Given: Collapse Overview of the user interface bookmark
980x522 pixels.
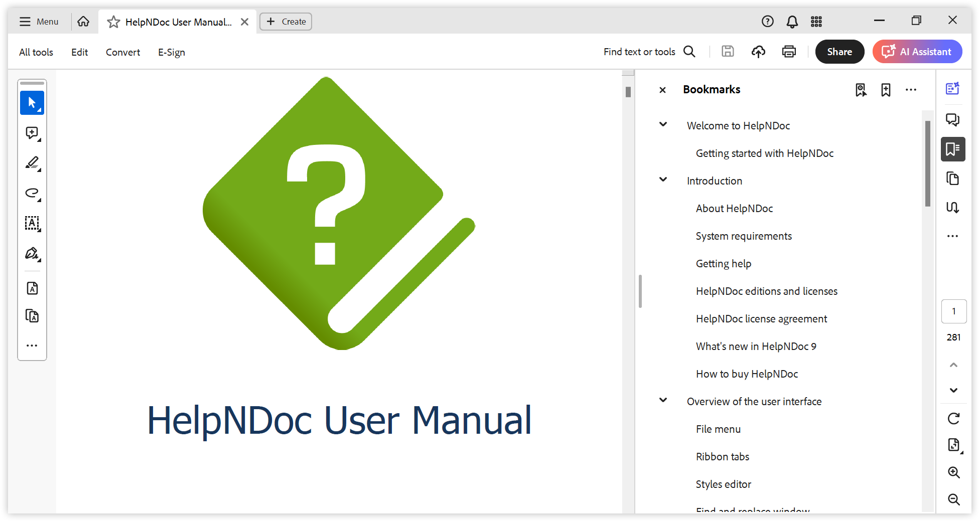Looking at the screenshot, I should pos(663,400).
